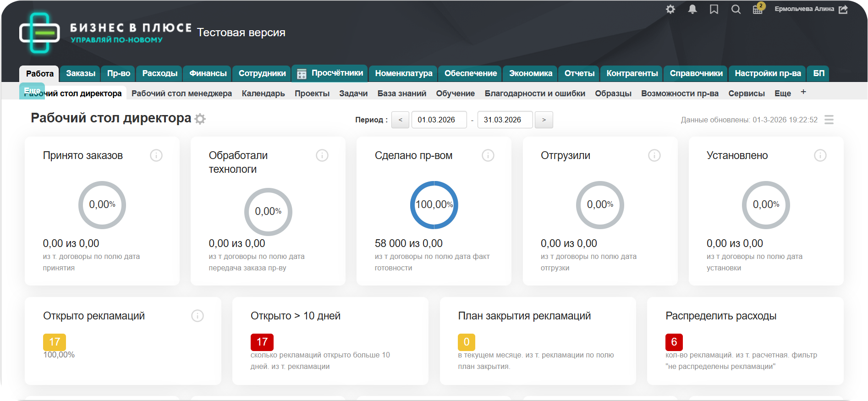Image resolution: width=868 pixels, height=401 pixels.
Task: Click the period start date field 01.03.2026
Action: coord(439,120)
